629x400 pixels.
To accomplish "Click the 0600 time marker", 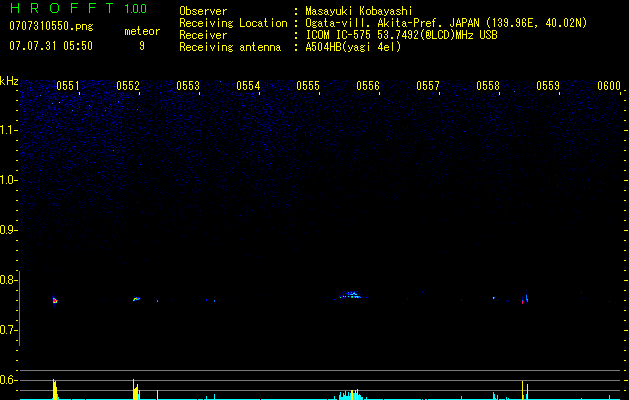I will pos(609,86).
